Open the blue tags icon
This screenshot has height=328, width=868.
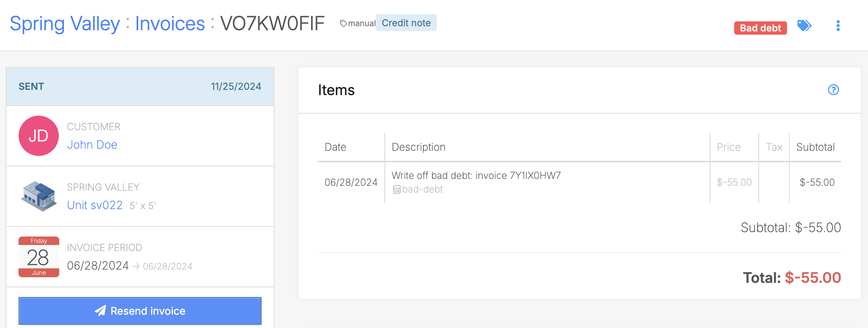pyautogui.click(x=804, y=26)
